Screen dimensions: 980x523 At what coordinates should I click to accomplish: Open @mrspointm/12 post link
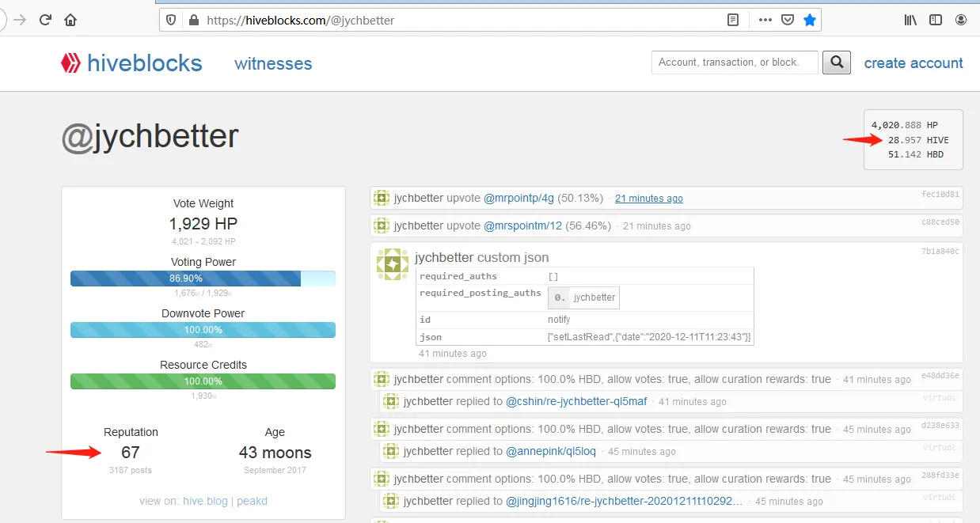click(522, 225)
